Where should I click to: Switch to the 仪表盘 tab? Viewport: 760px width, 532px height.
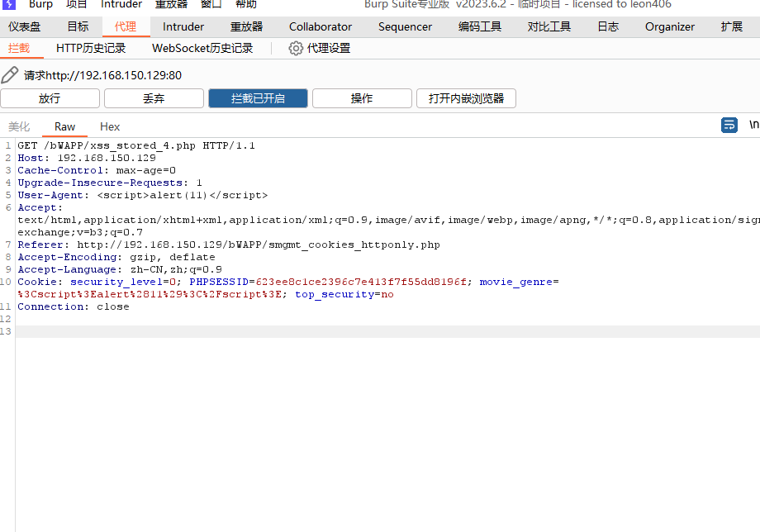click(x=24, y=26)
